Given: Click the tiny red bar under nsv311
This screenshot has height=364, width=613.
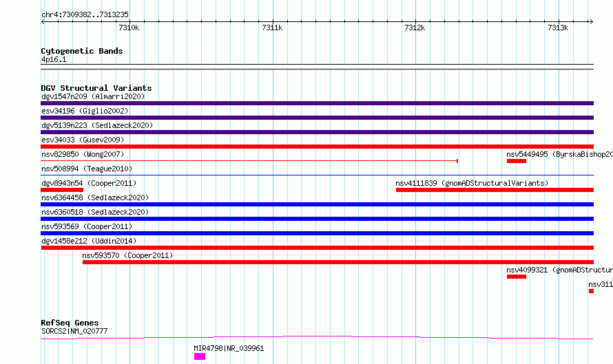Looking at the screenshot, I should pos(591,291).
